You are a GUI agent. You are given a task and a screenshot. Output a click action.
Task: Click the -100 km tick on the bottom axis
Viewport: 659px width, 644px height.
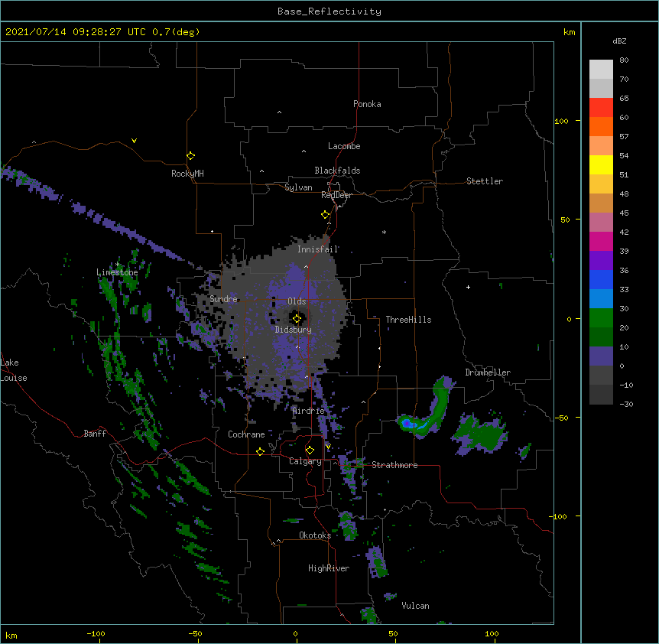point(96,633)
